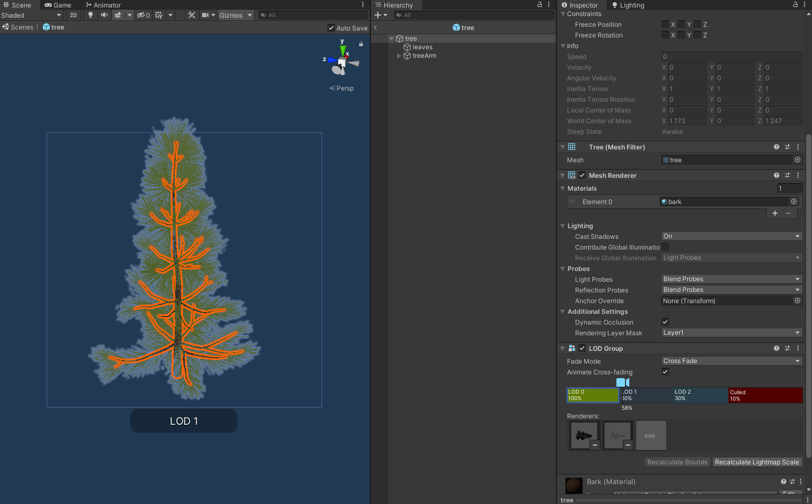Expand the treeArm object in Hierarchy
The height and width of the screenshot is (504, 812).
[399, 56]
